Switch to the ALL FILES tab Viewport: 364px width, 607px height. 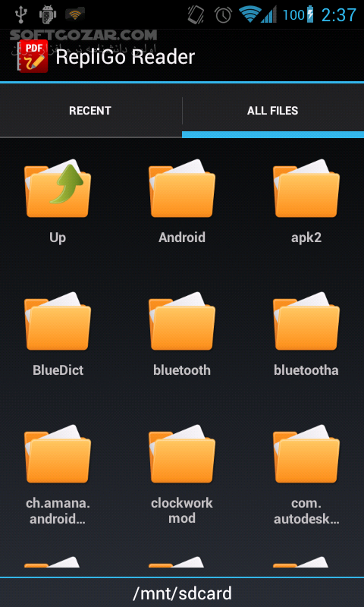point(273,111)
